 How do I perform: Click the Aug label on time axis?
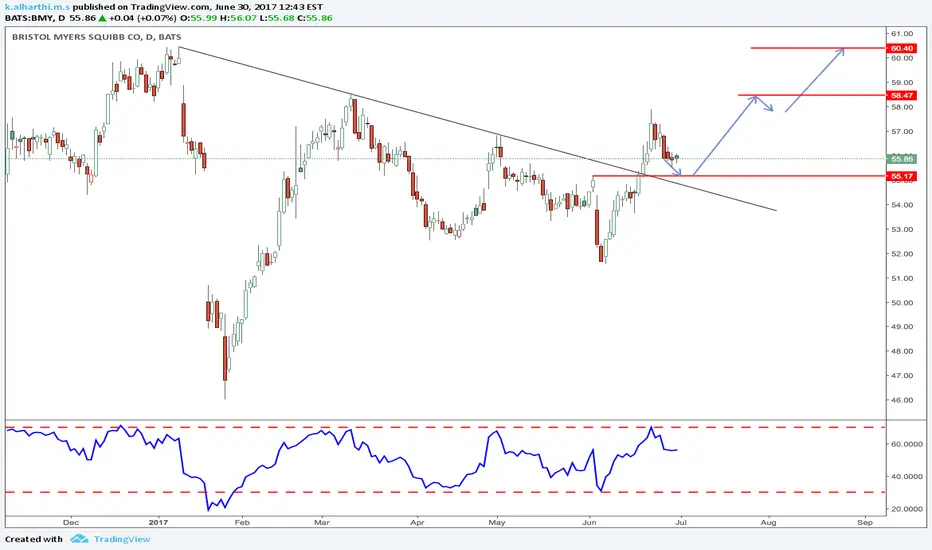click(769, 523)
